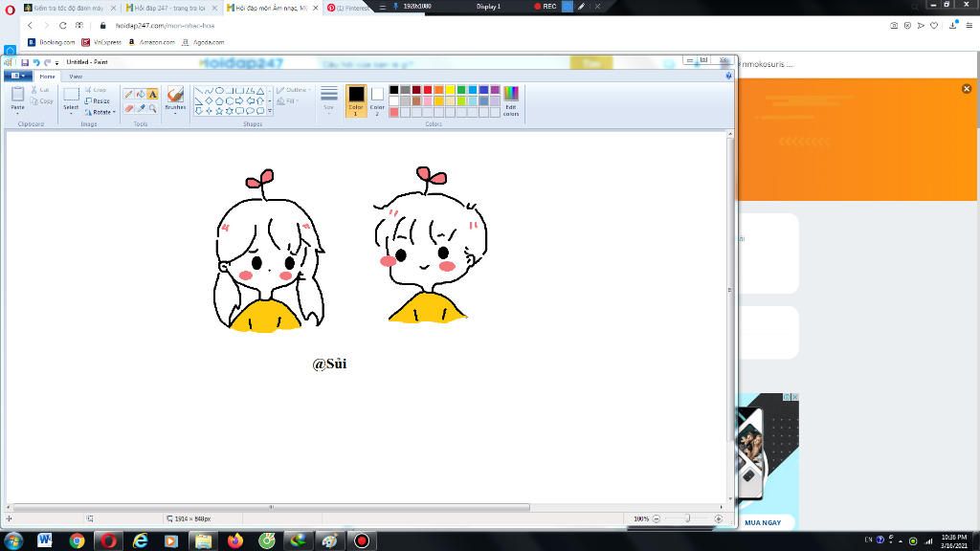Click the zoom out minus button
Viewport: 980px width, 551px height.
(657, 518)
